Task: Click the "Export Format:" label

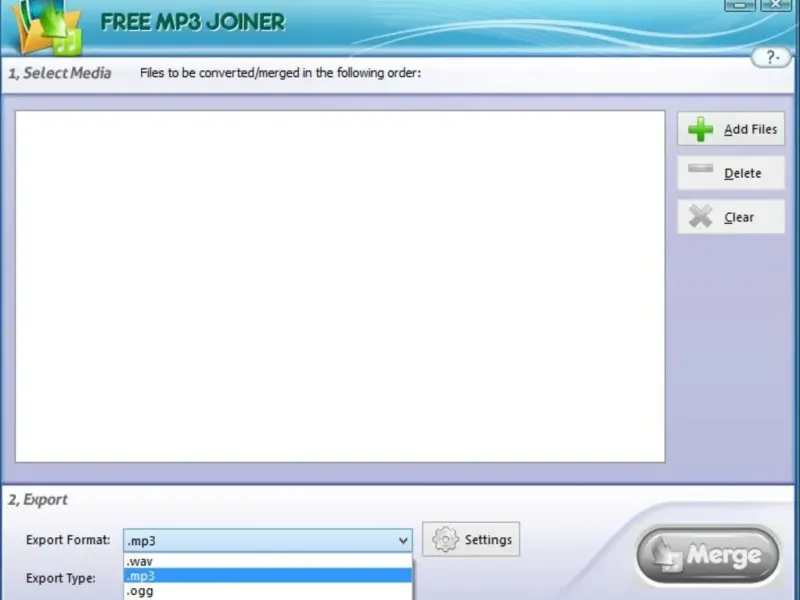Action: click(x=68, y=540)
